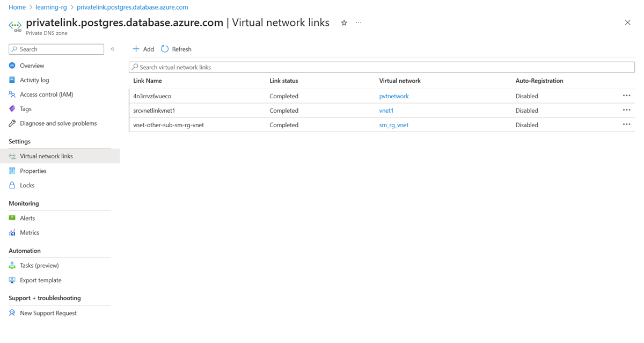This screenshot has width=644, height=343.
Task: Open options menu for 4n3rrvz6vueco row
Action: pyautogui.click(x=626, y=96)
